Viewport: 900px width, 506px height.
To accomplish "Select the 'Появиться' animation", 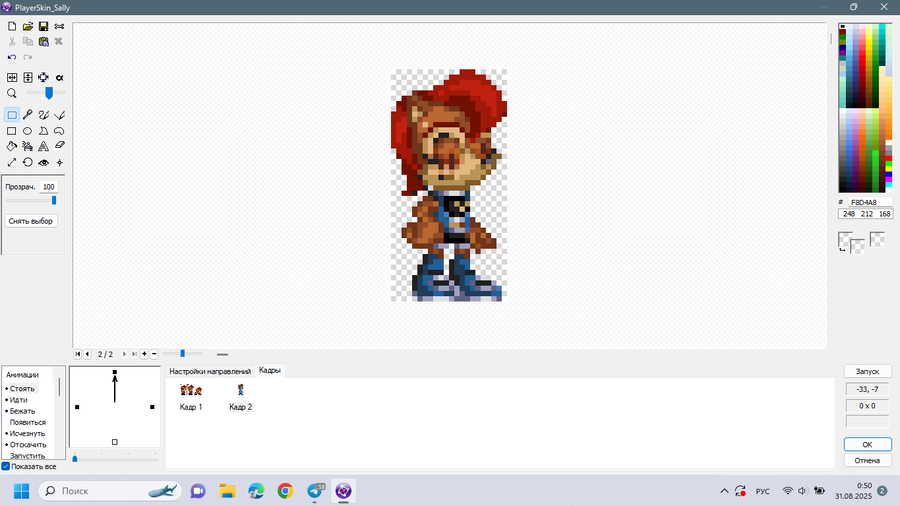I will click(x=28, y=422).
